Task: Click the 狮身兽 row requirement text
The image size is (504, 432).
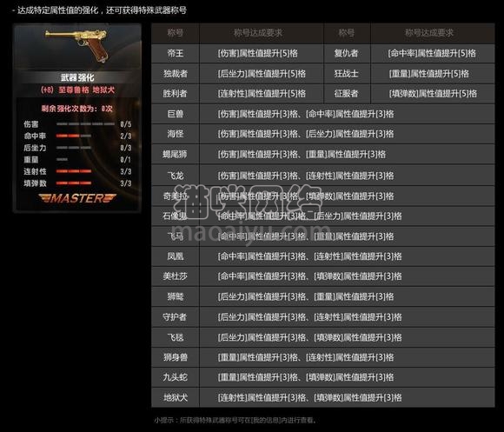Action: coord(306,357)
